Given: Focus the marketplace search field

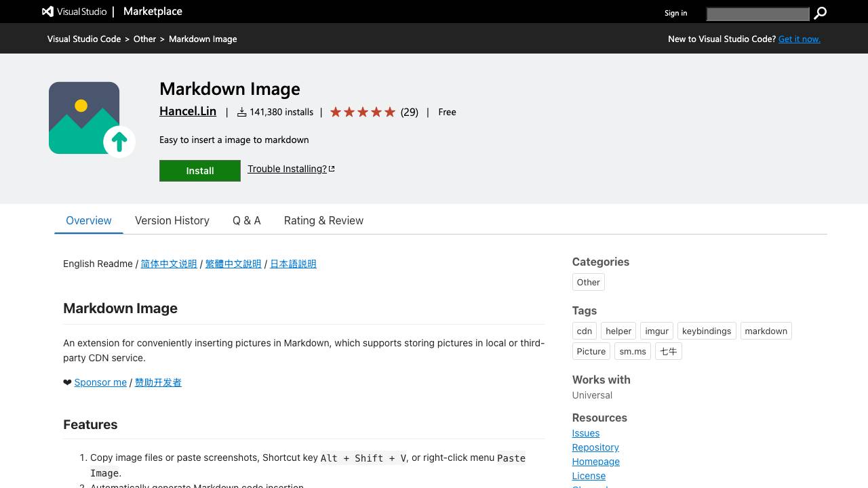Looking at the screenshot, I should click(x=757, y=14).
